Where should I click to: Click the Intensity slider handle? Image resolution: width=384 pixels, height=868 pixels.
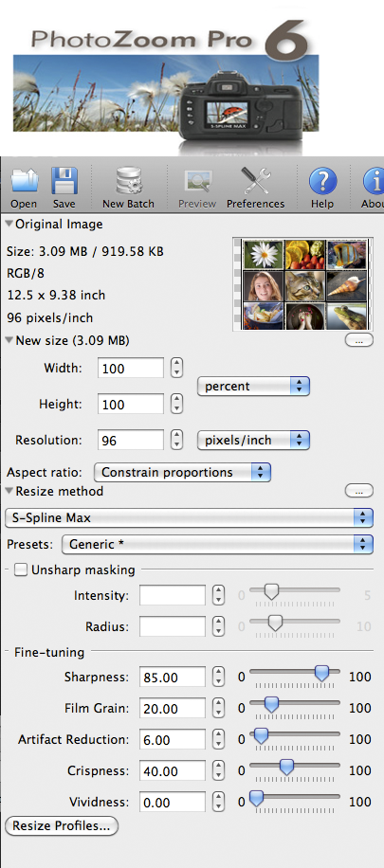pos(271,591)
